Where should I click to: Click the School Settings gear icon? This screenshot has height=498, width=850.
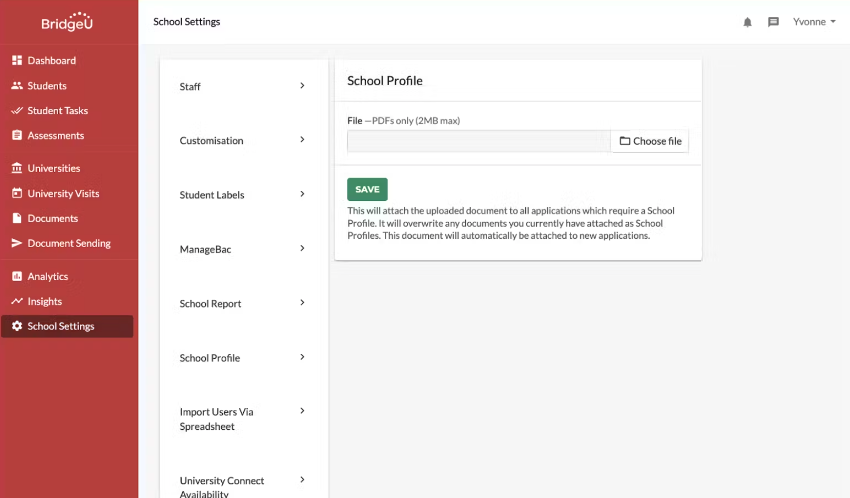pyautogui.click(x=17, y=326)
